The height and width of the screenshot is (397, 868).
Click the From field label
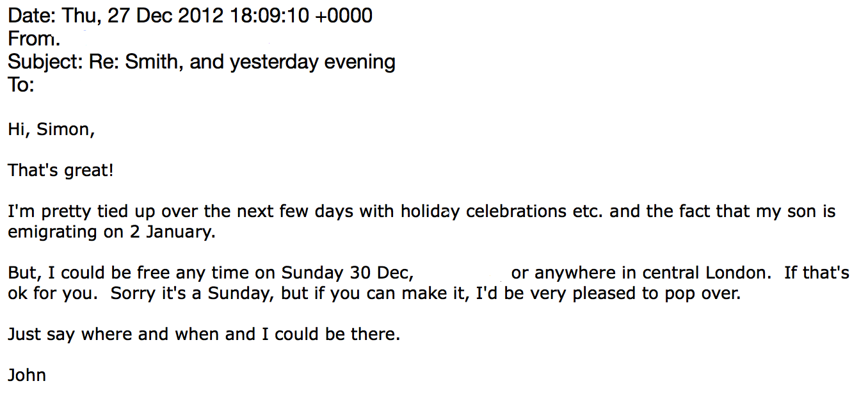[x=33, y=39]
